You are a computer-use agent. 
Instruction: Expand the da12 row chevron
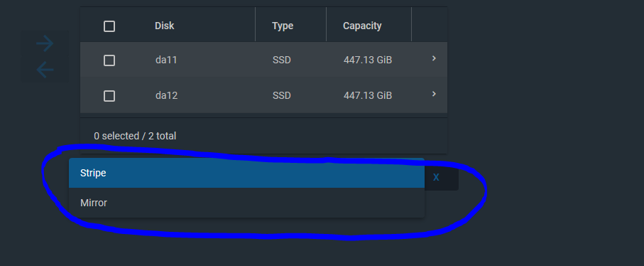coord(434,94)
